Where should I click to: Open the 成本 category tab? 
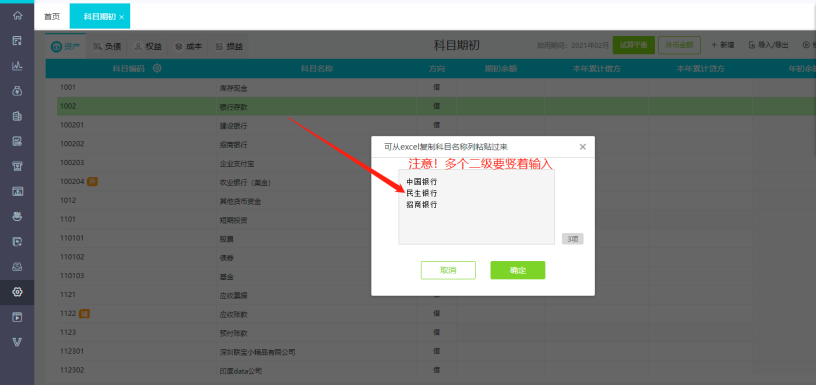(x=188, y=47)
